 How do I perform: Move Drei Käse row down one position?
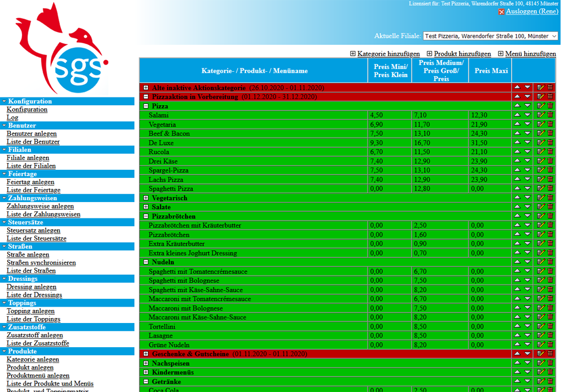click(x=528, y=161)
